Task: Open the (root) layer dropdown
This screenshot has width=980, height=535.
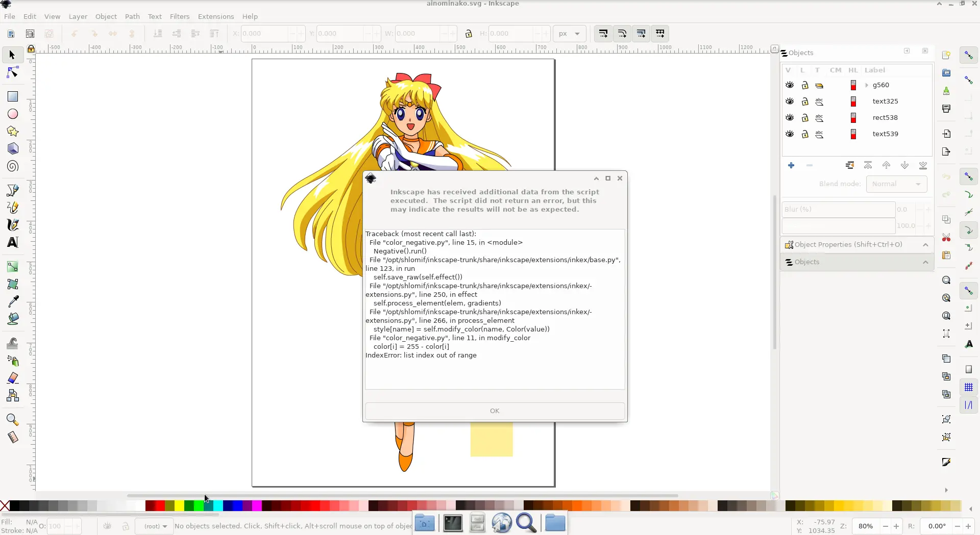Action: coord(154,526)
